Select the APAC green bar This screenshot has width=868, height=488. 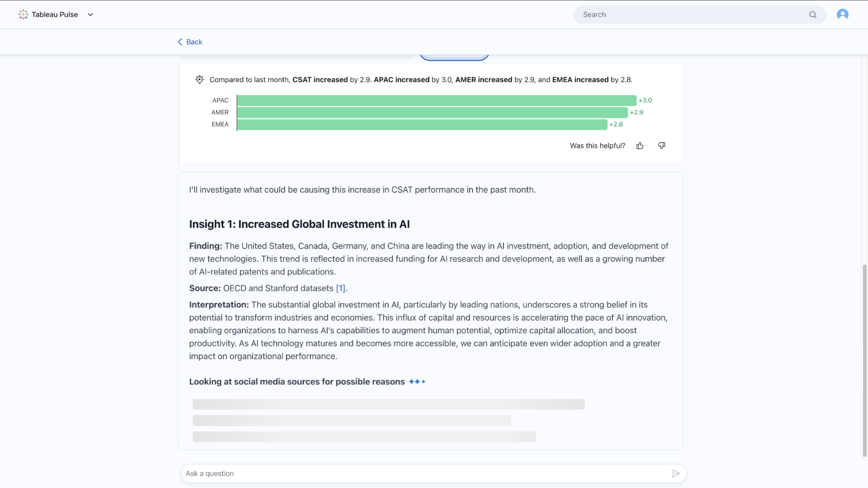436,100
